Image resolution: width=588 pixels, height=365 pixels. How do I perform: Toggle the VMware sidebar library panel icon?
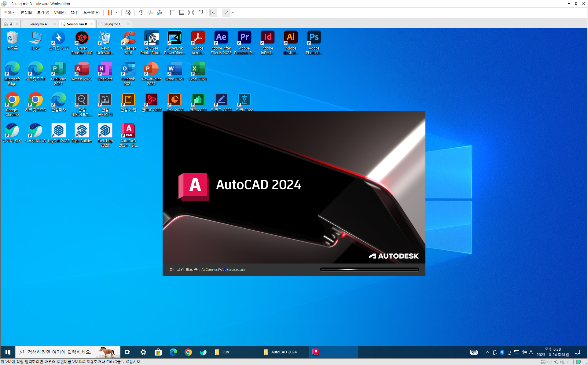click(173, 13)
